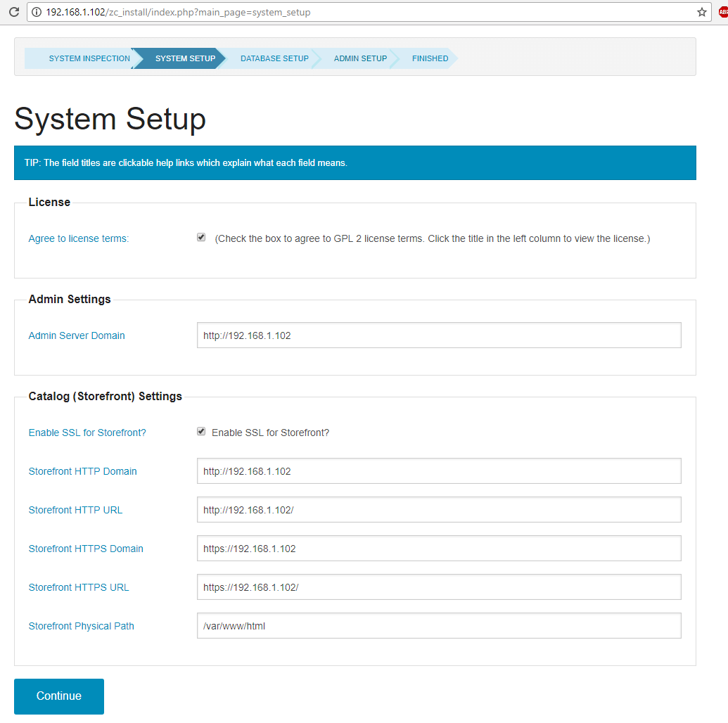Screen dimensions: 728x723
Task: Jump to the Admin Setup step
Action: coord(360,58)
